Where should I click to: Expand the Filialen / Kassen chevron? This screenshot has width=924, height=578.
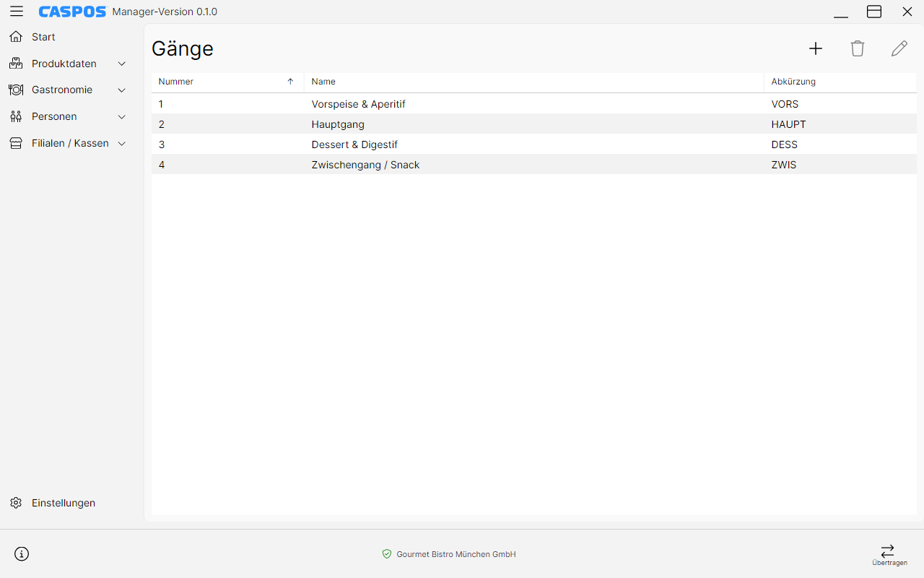point(122,144)
